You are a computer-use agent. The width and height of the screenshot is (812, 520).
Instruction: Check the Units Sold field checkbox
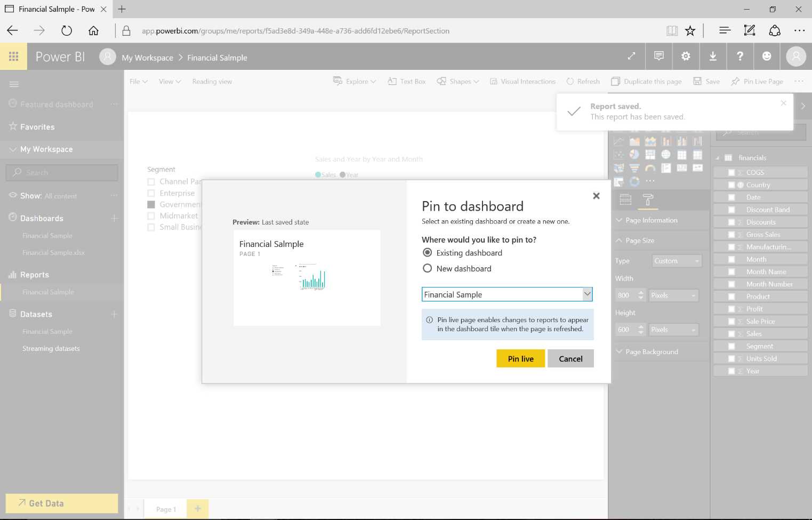(731, 358)
